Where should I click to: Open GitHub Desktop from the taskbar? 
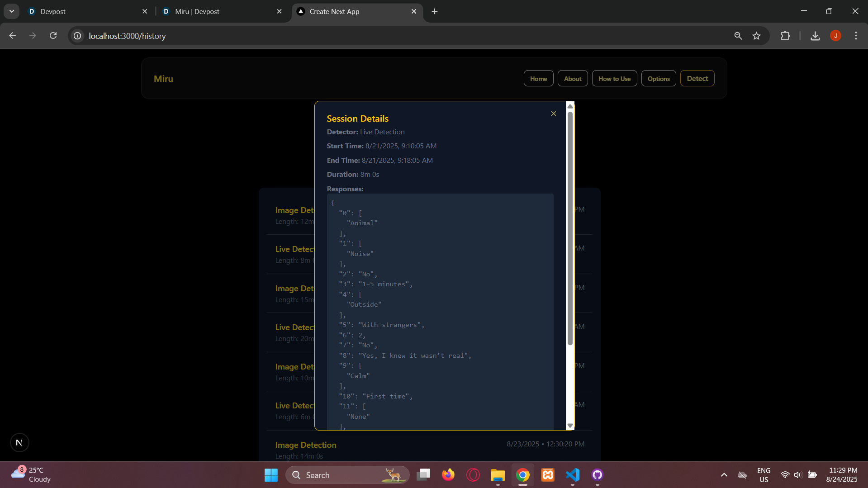(x=597, y=474)
